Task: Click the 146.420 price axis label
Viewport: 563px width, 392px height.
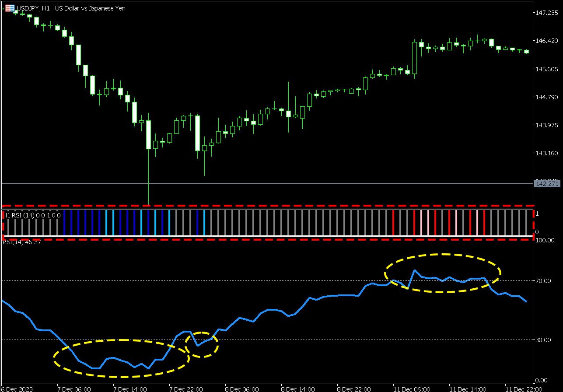Action: (x=547, y=41)
